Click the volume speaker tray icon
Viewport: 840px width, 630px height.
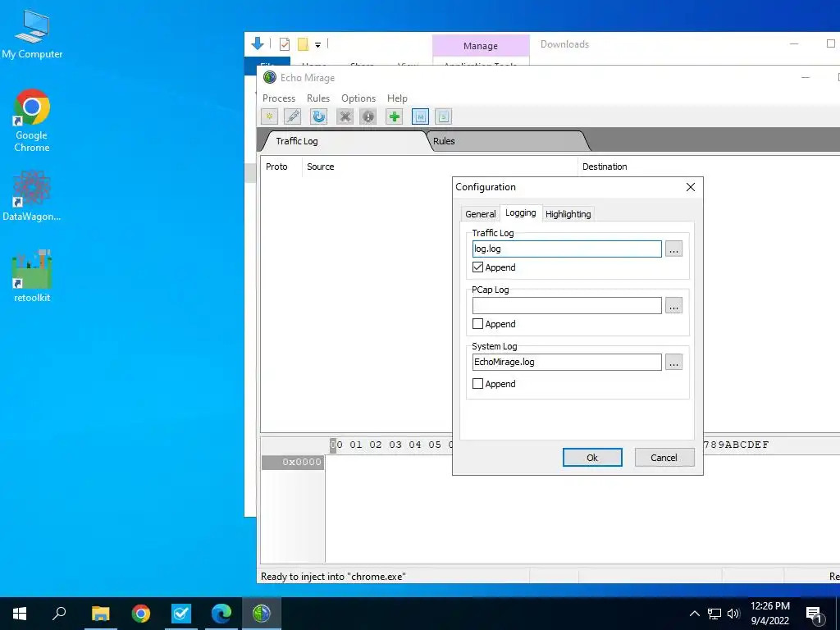[x=733, y=614]
